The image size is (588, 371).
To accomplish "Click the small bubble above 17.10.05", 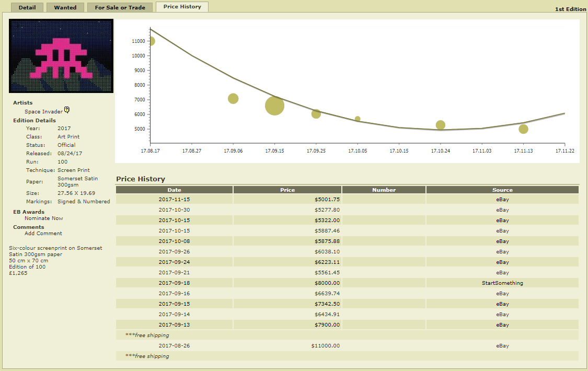I will pyautogui.click(x=358, y=119).
